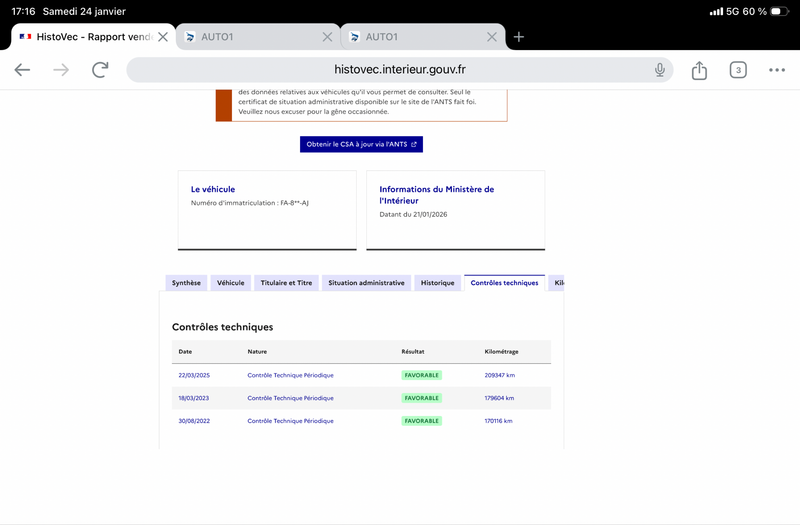Open the share sheet icon
The width and height of the screenshot is (800, 525).
pos(699,70)
